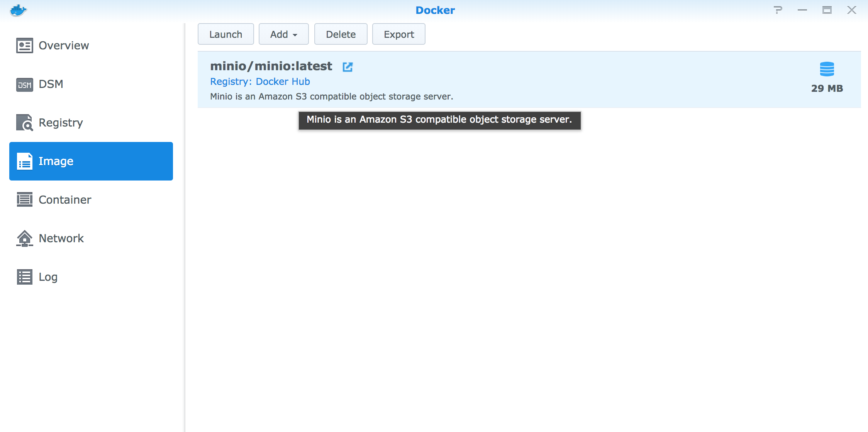Click the Network house icon
868x432 pixels.
click(x=24, y=238)
